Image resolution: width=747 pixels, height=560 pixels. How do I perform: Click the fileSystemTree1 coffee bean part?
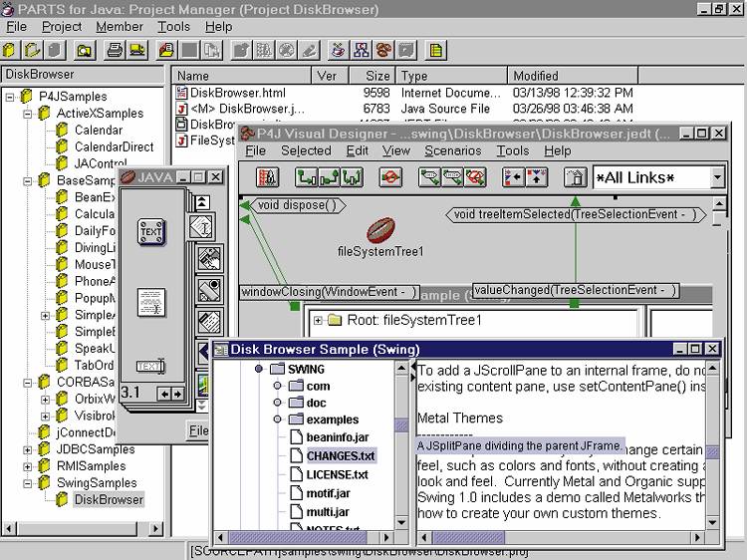click(380, 230)
